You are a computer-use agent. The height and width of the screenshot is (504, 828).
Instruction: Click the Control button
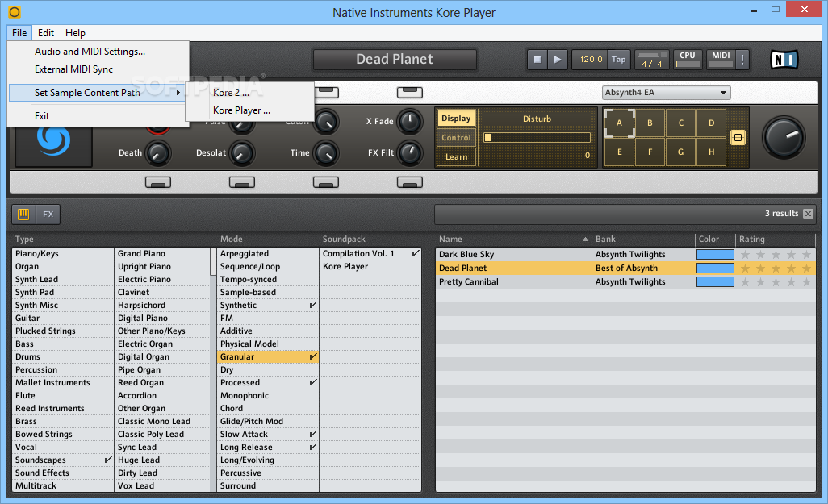click(x=456, y=137)
